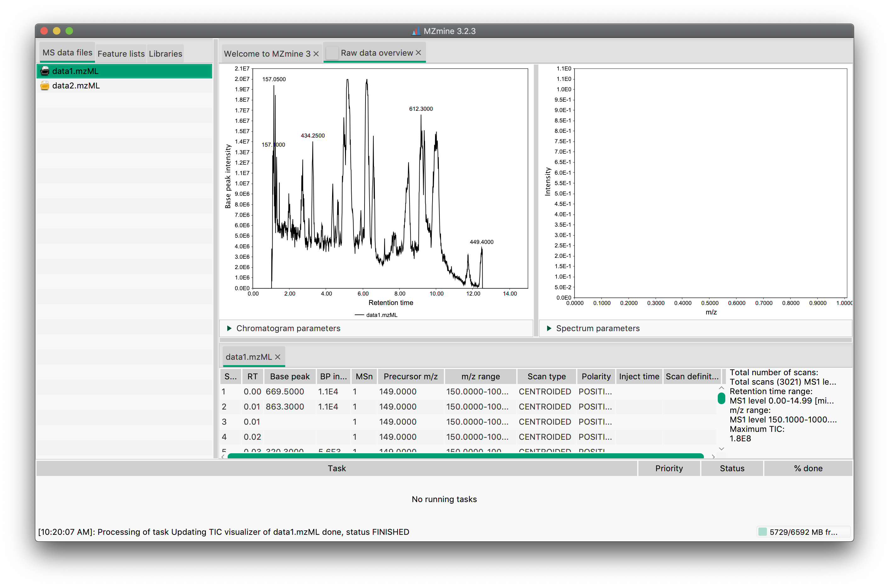Viewport: 889px width, 588px height.
Task: Switch to the Welcome to MZmine 3 tab
Action: point(267,54)
